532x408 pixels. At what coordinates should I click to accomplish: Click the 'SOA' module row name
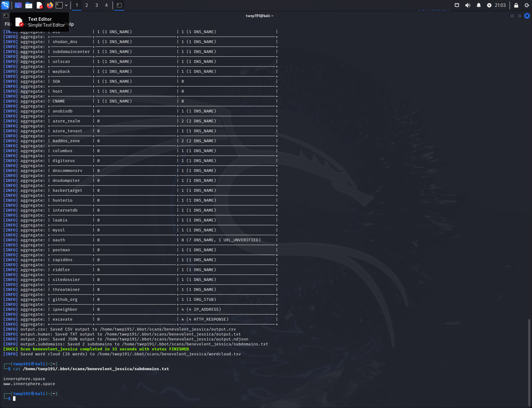click(x=56, y=81)
